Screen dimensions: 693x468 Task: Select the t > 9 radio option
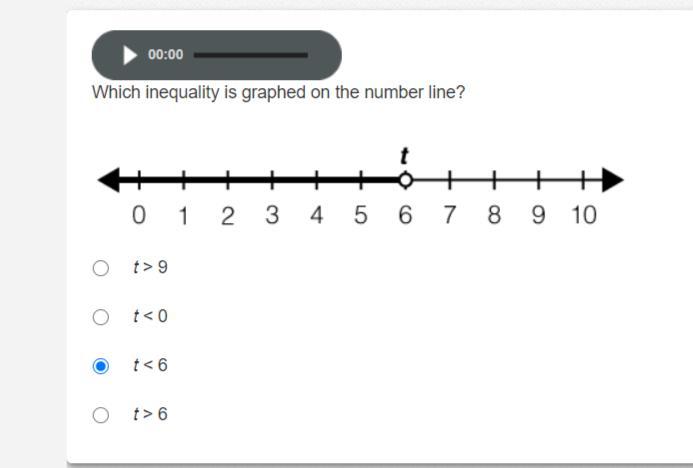point(101,268)
